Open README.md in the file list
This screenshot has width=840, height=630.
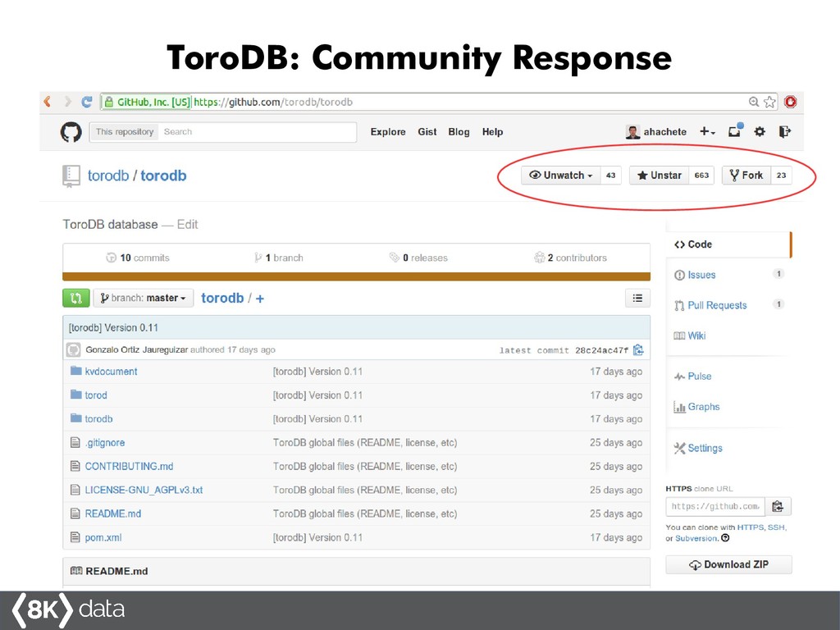[113, 514]
